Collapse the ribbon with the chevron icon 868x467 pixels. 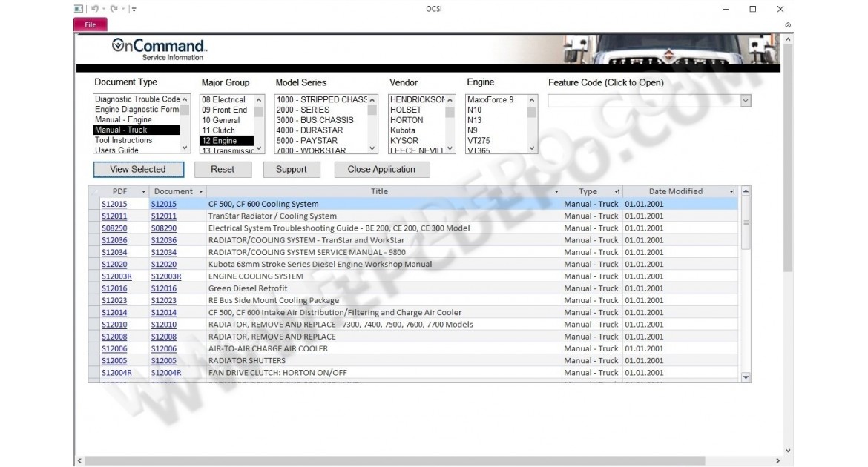pos(788,25)
